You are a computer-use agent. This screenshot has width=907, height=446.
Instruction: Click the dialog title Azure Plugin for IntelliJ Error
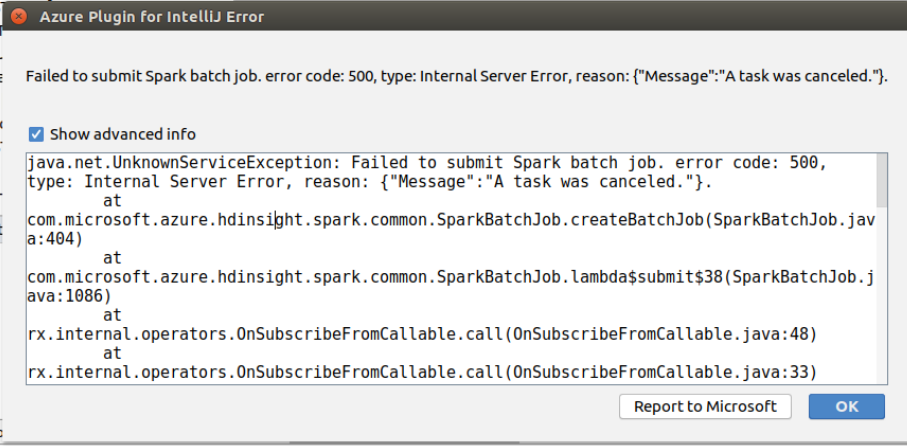coord(152,17)
